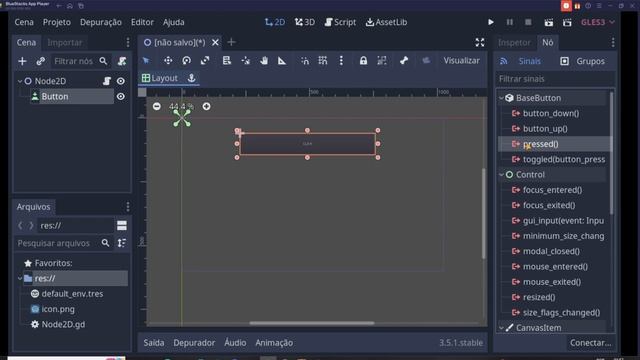Collapse the Node2D tree node
Viewport: 640px width, 360px height.
[20, 81]
